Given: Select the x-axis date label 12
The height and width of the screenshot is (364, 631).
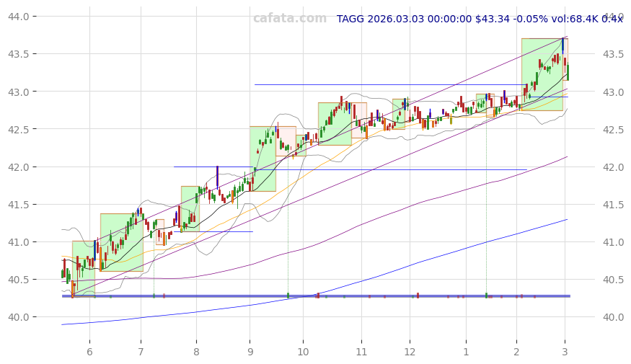Looking at the screenshot, I should click(410, 352).
